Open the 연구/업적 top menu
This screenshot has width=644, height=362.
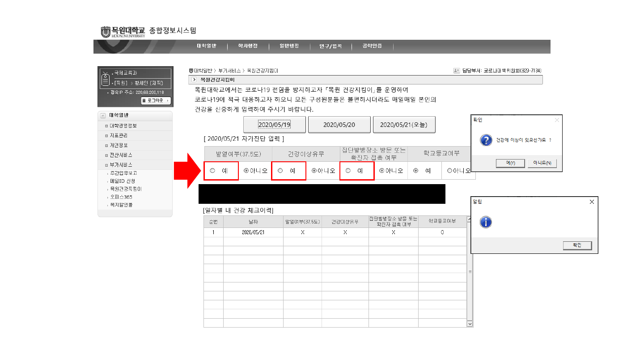tap(330, 46)
